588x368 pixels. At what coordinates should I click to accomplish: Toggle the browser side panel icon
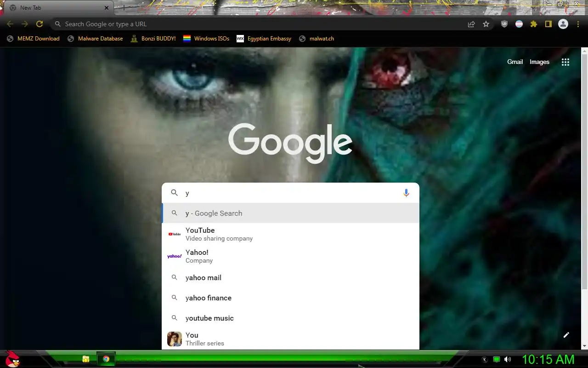point(548,24)
